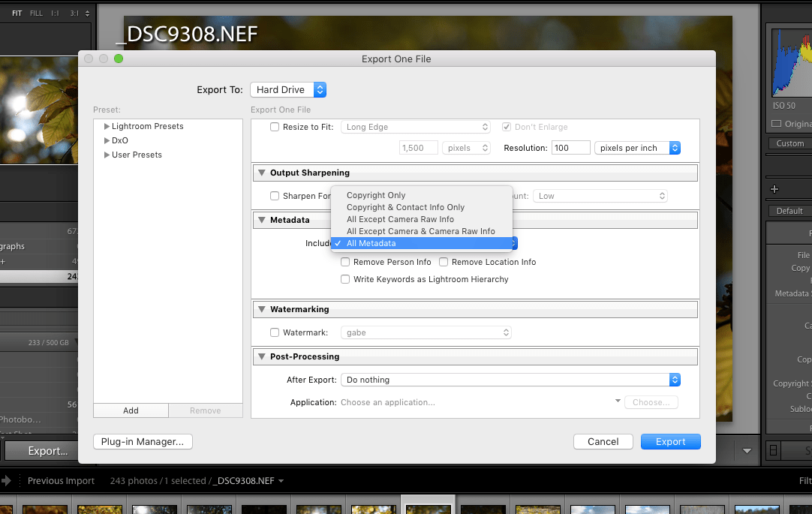Image resolution: width=812 pixels, height=514 pixels.
Task: Enable Write Keywords as Lightroom Hierarchy
Action: pyautogui.click(x=345, y=278)
